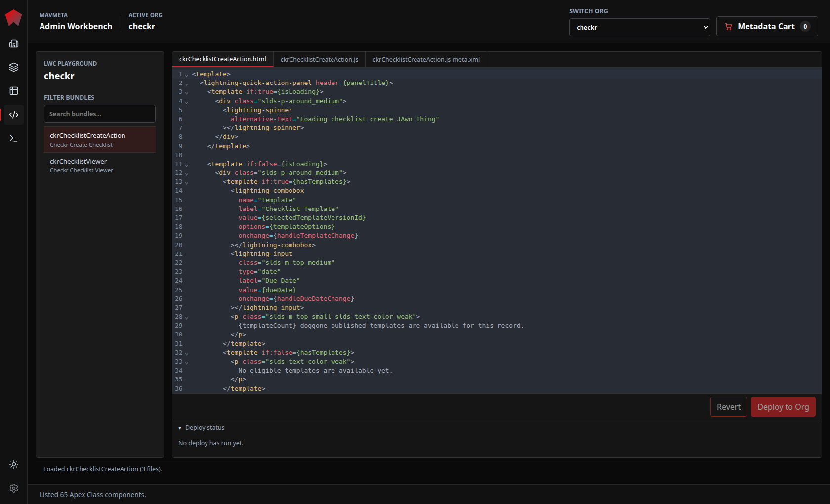This screenshot has height=504, width=830.
Task: Click the Deploy to Org button
Action: coord(783,407)
